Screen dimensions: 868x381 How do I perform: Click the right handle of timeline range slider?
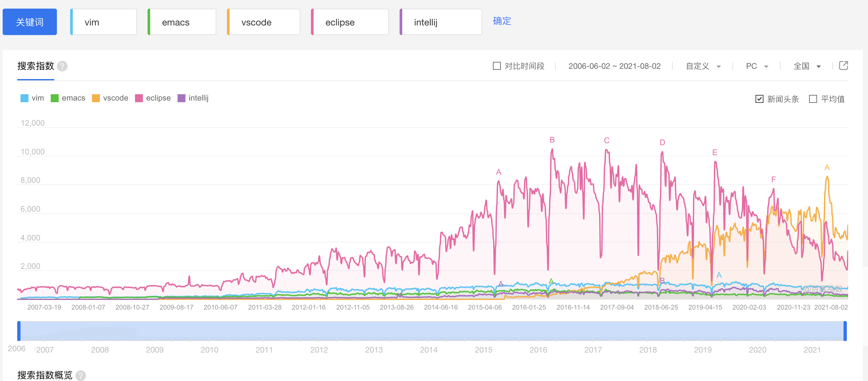tap(845, 331)
